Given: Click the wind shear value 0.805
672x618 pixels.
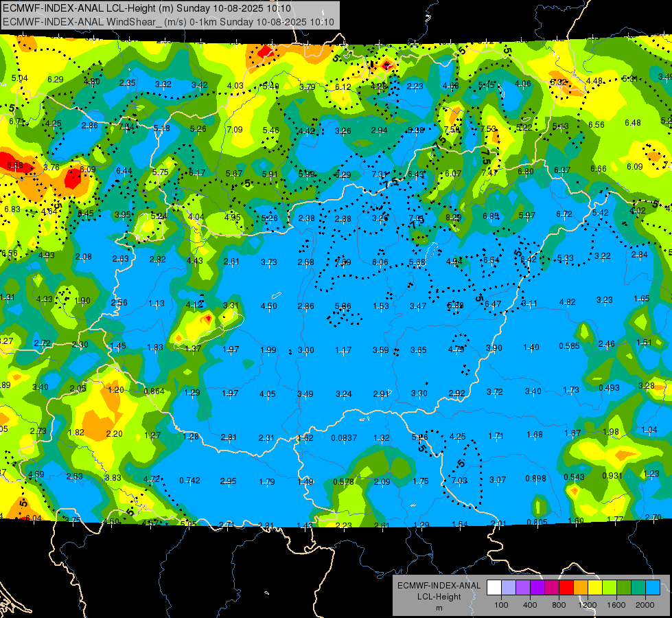Looking at the screenshot, I should pyautogui.click(x=537, y=522).
